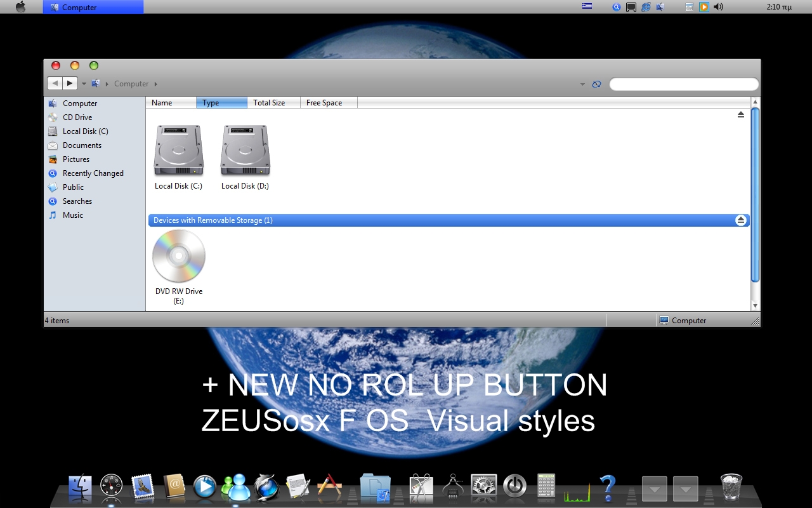Click the calculator icon in the system tray
The width and height of the screenshot is (812, 508).
689,7
